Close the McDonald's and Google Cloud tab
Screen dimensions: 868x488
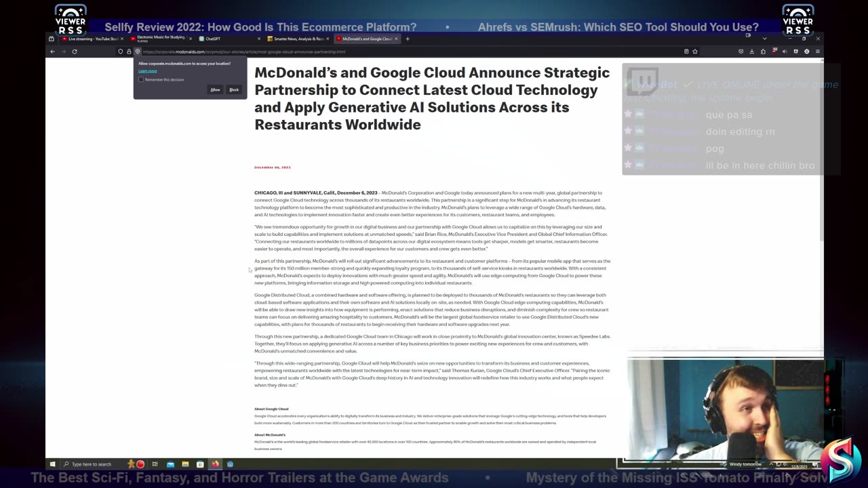[395, 39]
